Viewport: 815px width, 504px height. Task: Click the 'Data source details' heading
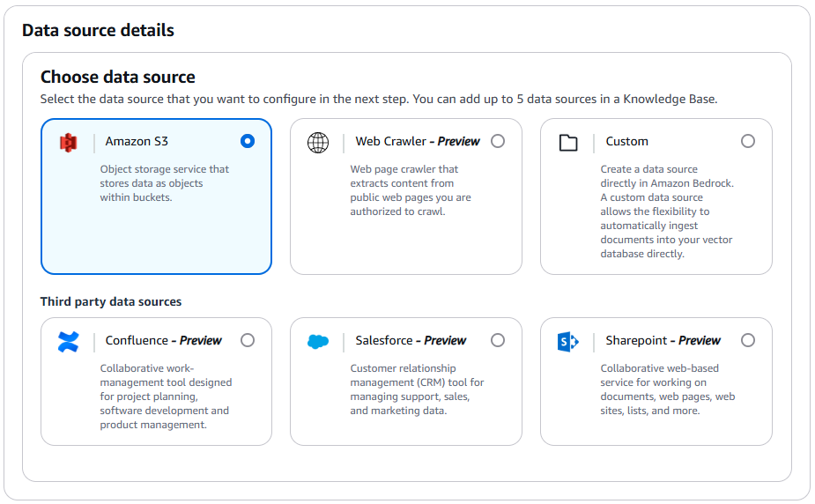(98, 30)
